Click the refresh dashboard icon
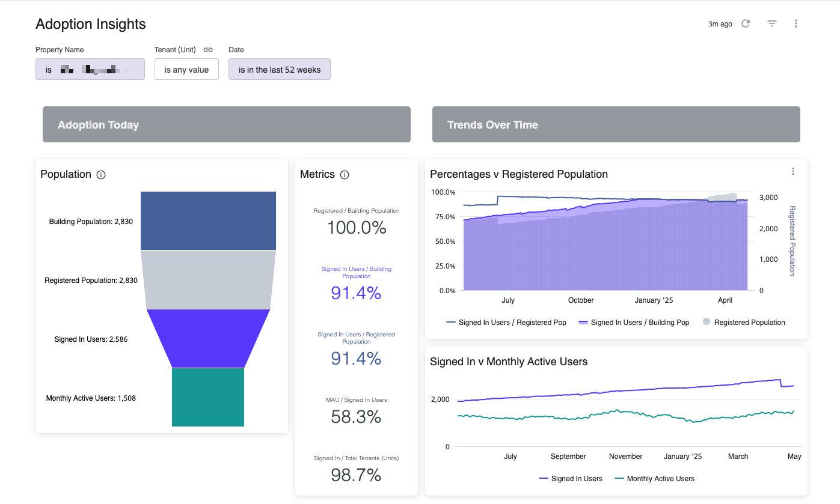 [746, 23]
